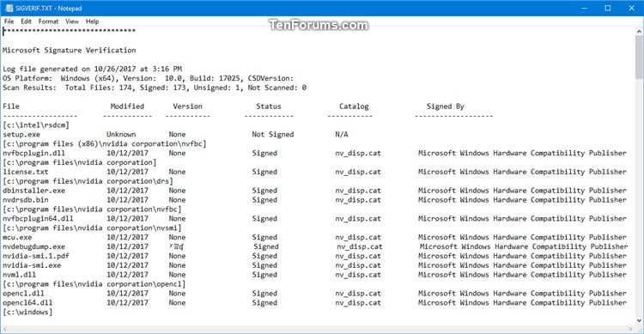Click the "File" column header text
The width and height of the screenshot is (644, 334).
[x=11, y=106]
